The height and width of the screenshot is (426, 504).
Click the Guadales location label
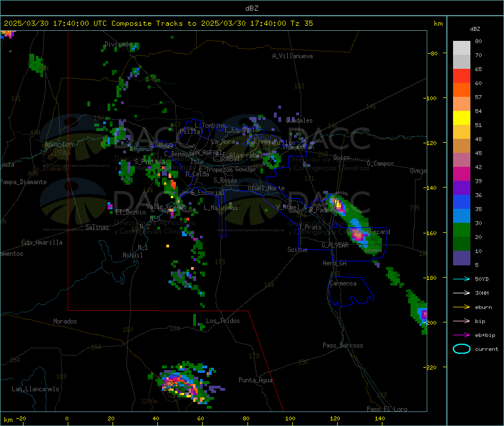coord(299,120)
